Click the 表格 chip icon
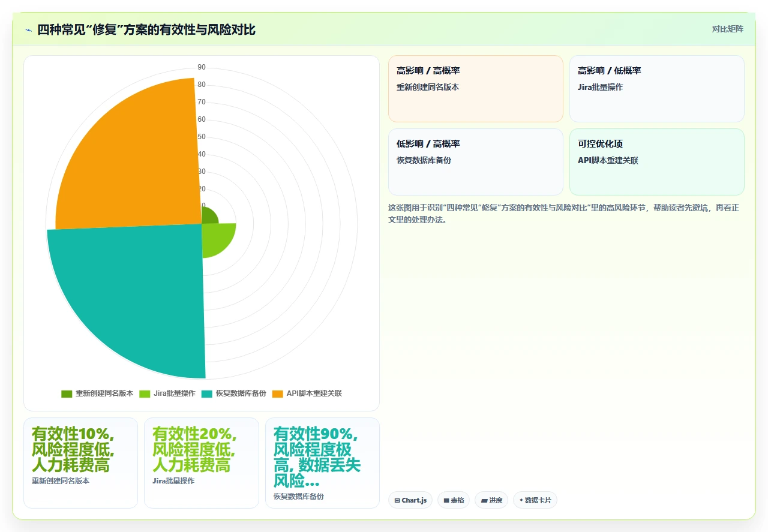Viewport: 768px width, 532px height. click(446, 501)
